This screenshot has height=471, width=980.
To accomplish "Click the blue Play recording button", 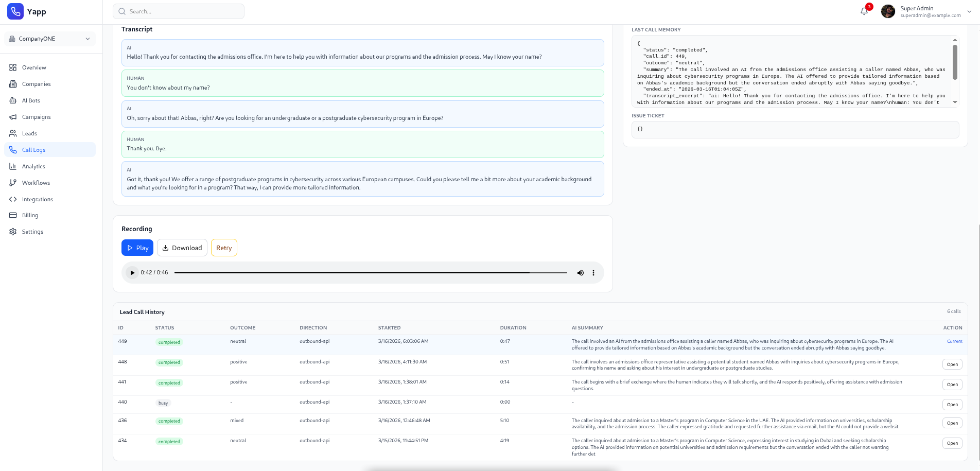I will (137, 248).
